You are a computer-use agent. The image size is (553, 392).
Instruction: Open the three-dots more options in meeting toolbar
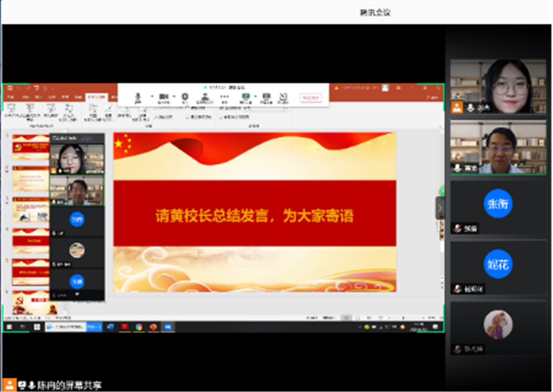225,97
